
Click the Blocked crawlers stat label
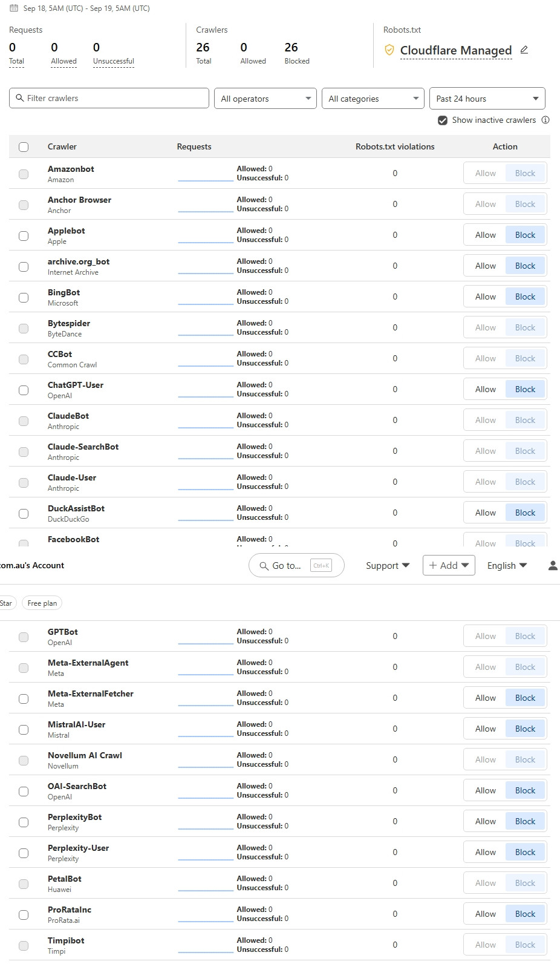point(297,61)
